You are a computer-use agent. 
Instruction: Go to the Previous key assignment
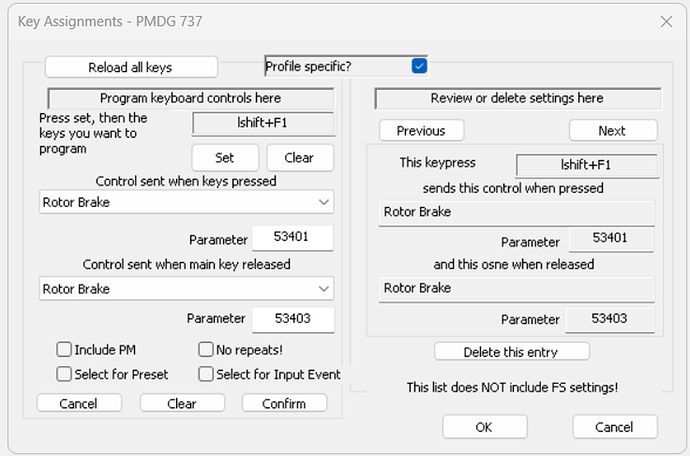click(422, 131)
